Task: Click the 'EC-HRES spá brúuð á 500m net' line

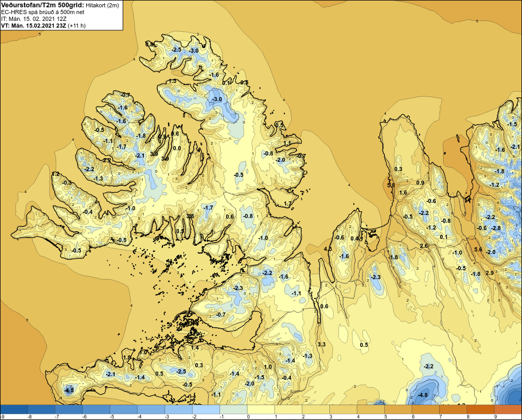Action: click(x=43, y=12)
